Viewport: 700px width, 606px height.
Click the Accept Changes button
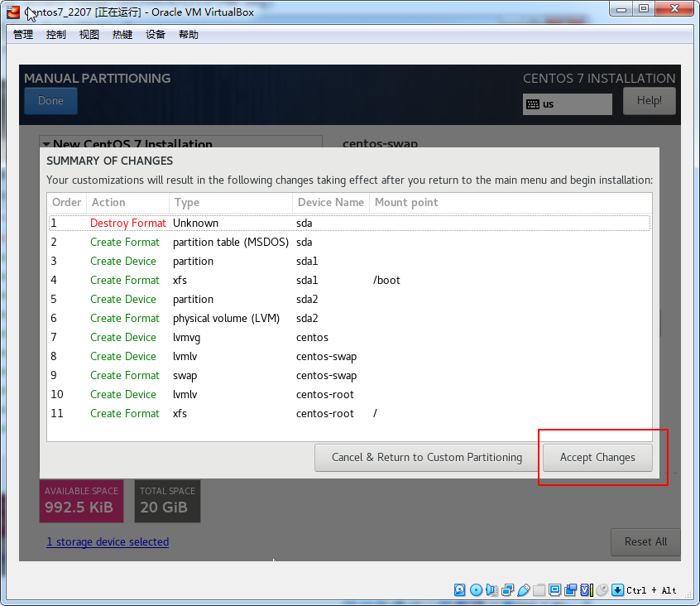597,457
